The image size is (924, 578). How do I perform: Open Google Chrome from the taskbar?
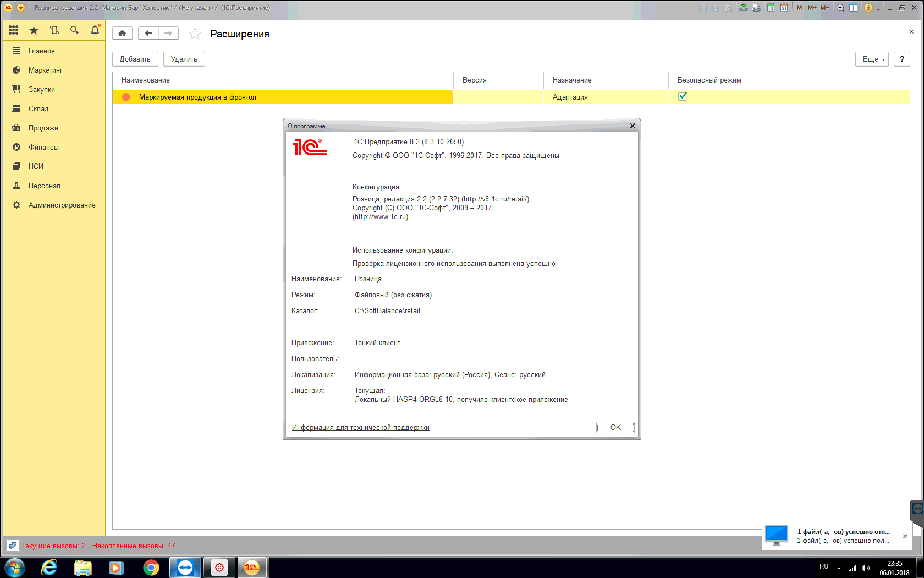point(151,568)
